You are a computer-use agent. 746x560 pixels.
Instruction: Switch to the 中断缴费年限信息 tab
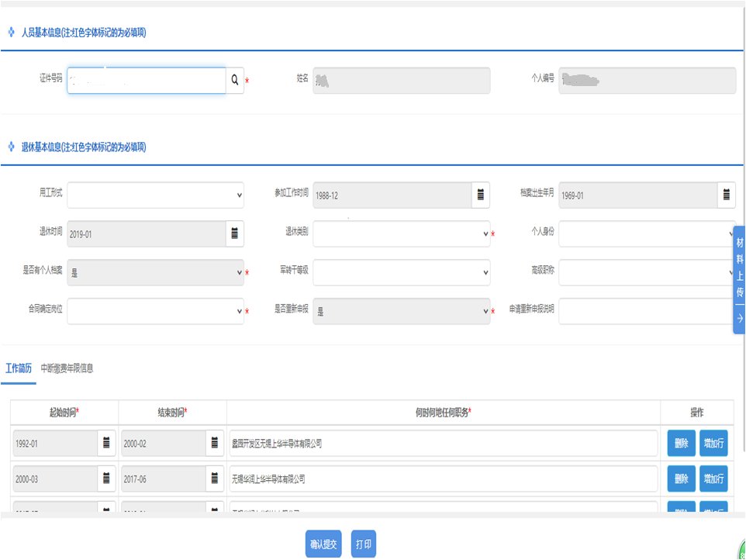(x=67, y=368)
